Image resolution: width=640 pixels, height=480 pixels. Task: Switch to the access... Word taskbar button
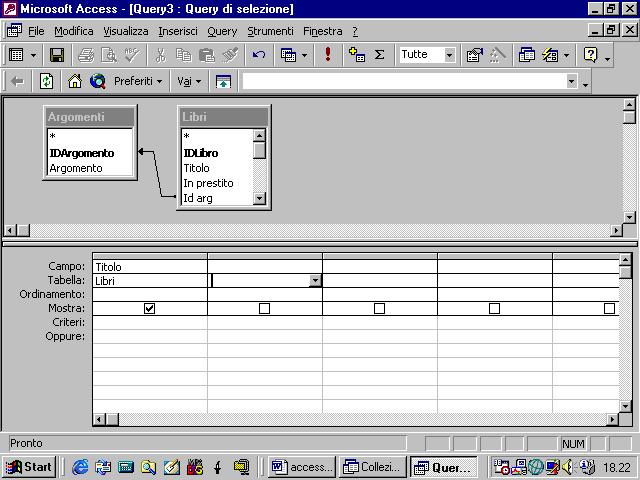tap(302, 467)
